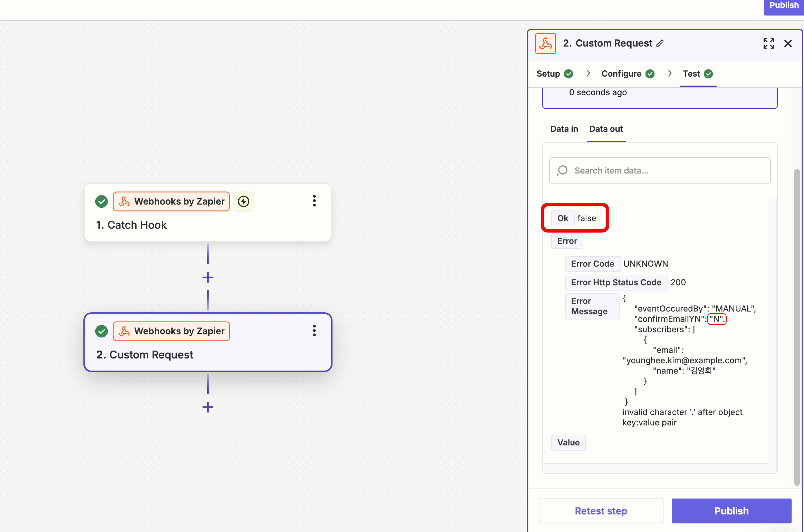Screen dimensions: 804x532
Task: Add step between Catch Hook and Custom Request
Action: click(208, 278)
